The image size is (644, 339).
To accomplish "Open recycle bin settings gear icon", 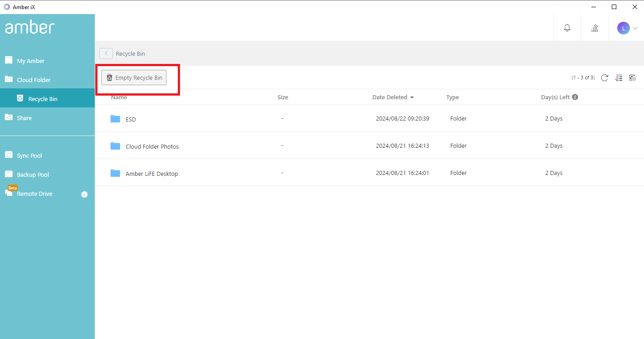I will pos(633,78).
